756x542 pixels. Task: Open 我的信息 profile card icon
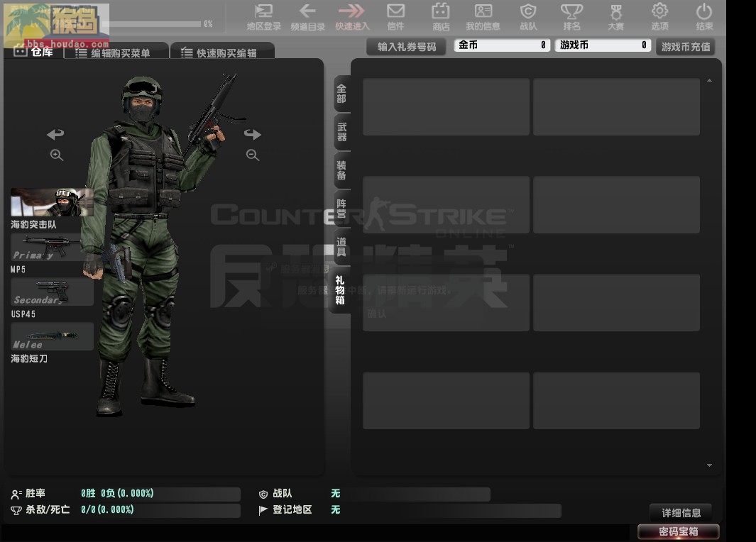click(x=483, y=17)
